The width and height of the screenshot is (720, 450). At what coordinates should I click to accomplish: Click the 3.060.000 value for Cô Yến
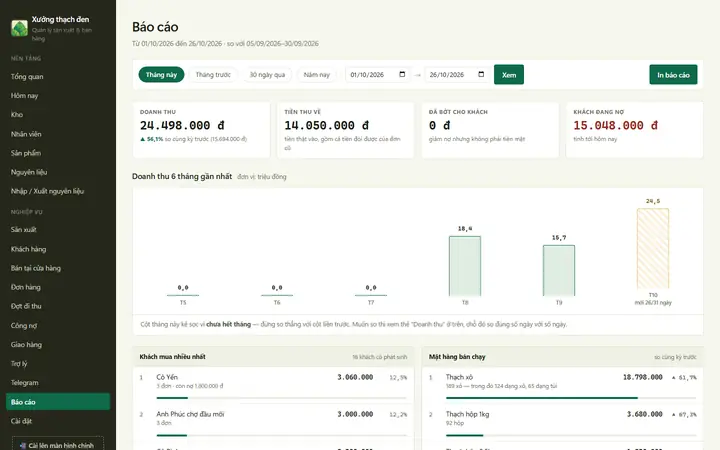[x=355, y=377]
